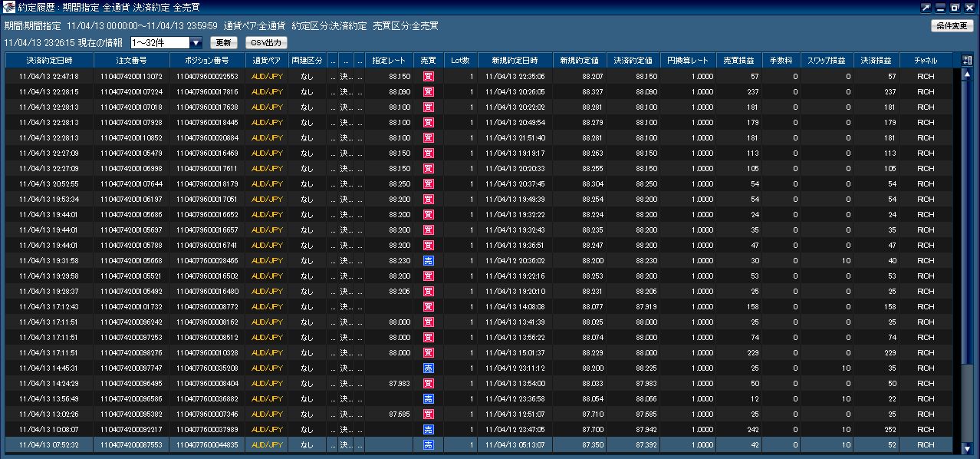980x459 pixels.
Task: Sort by スワップ損益 column header
Action: tap(827, 60)
